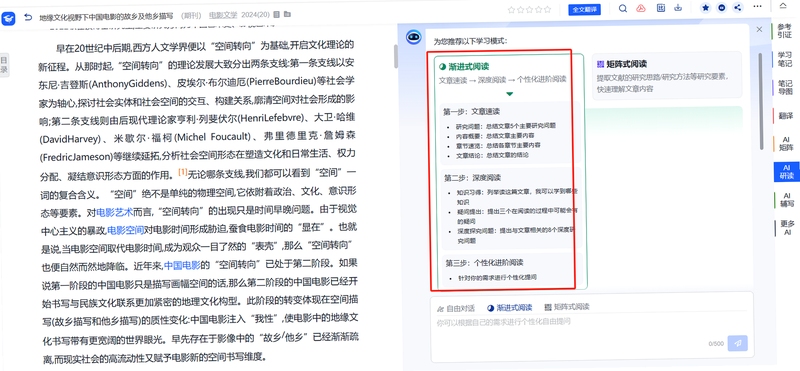Switch to 矩阵式阅读 mode above input
The image size is (800, 371).
(x=567, y=307)
